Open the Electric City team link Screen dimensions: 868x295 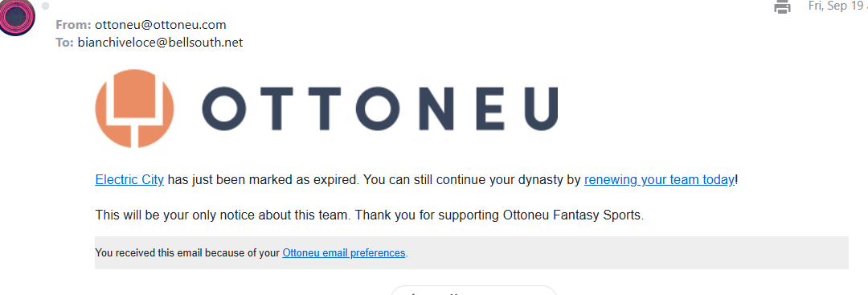[x=129, y=180]
